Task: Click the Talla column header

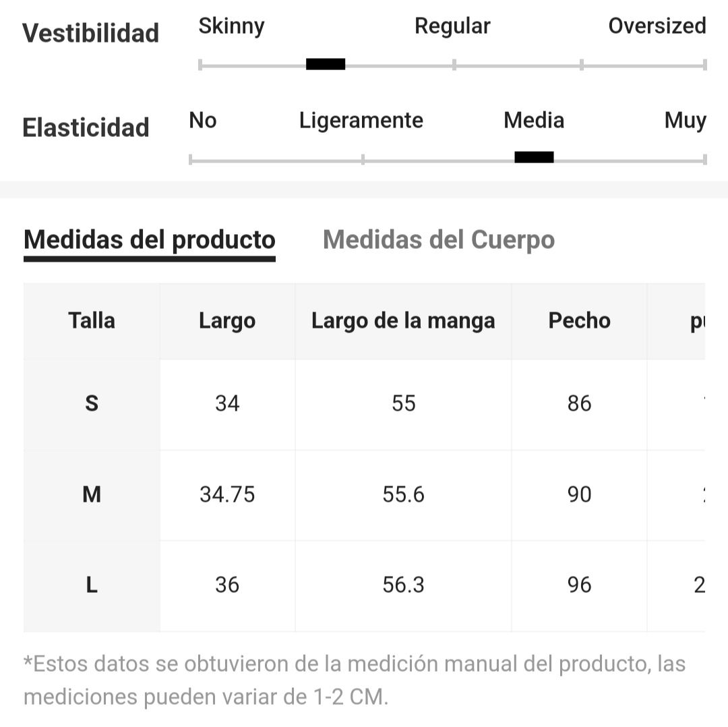Action: click(x=92, y=321)
